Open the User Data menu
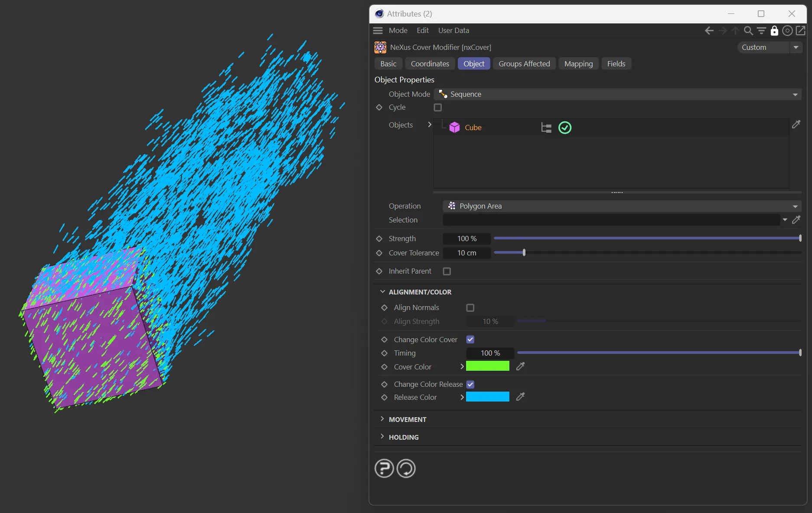 tap(453, 30)
